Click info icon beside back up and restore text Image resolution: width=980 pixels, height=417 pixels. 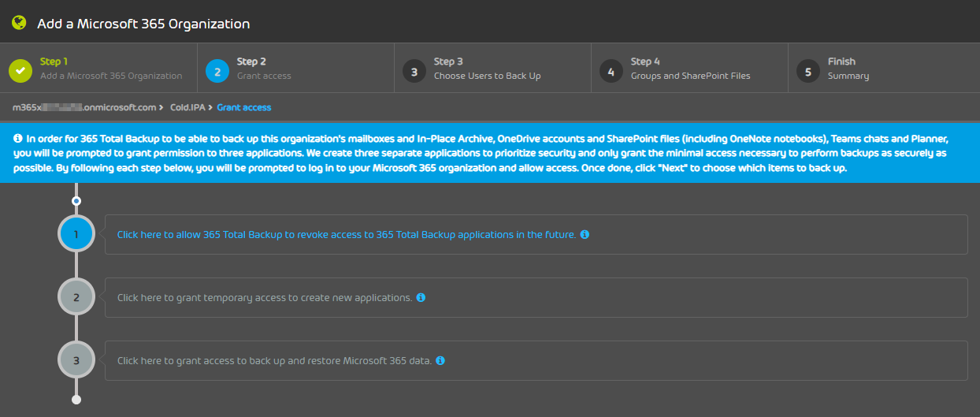pyautogui.click(x=440, y=360)
